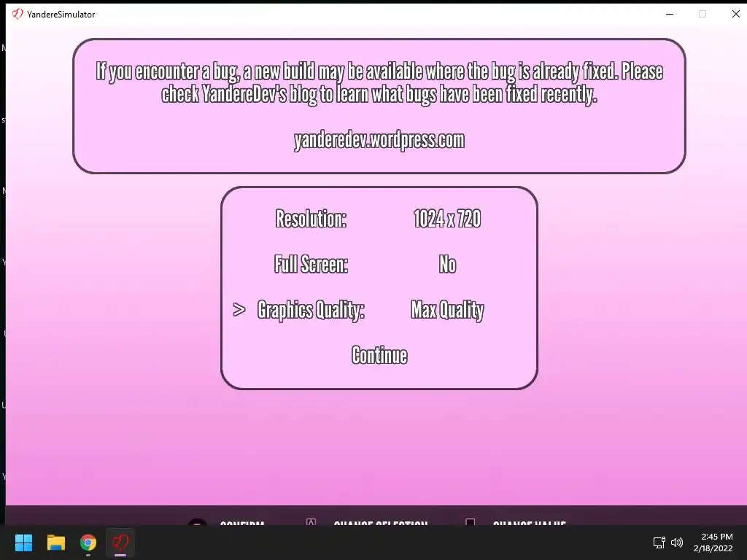Image resolution: width=747 pixels, height=560 pixels.
Task: Click the selection arrow beside Graphics Quality
Action: [x=239, y=310]
